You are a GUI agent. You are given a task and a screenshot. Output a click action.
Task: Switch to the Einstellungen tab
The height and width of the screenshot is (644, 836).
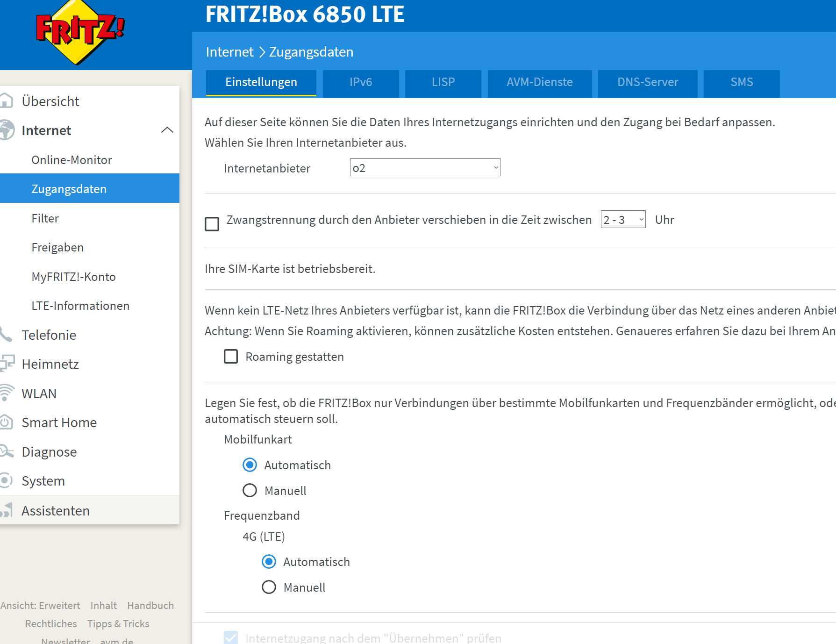coord(261,83)
